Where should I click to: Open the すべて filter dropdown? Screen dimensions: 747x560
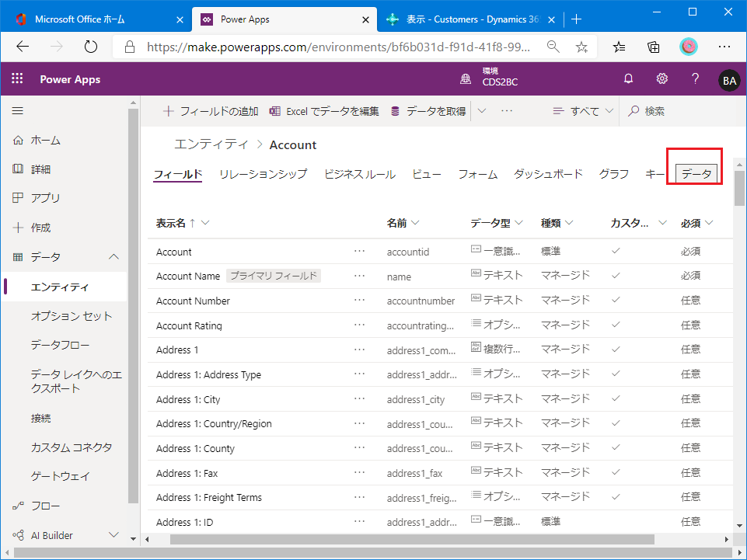[583, 111]
